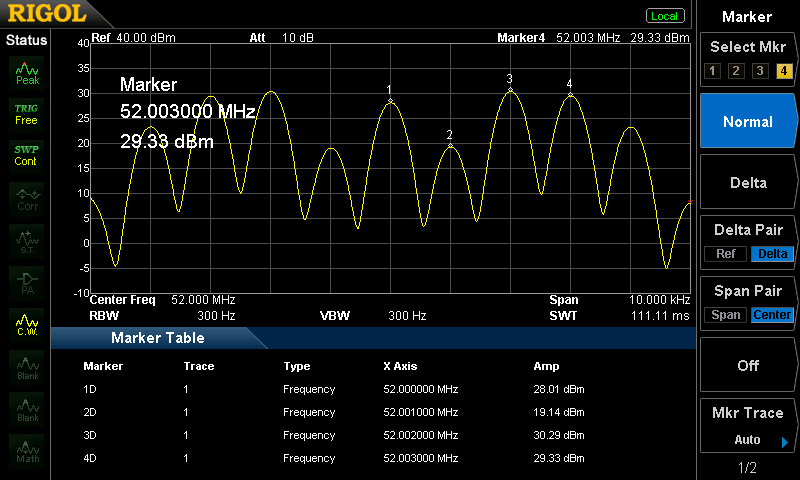Select marker 3 in Select Mkr
This screenshot has width=800, height=480.
coord(759,70)
